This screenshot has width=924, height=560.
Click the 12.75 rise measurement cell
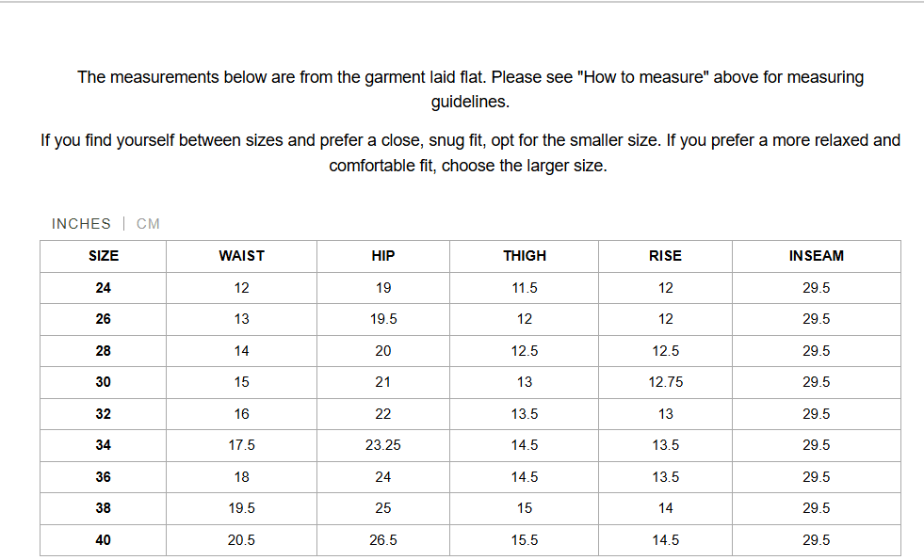point(666,382)
